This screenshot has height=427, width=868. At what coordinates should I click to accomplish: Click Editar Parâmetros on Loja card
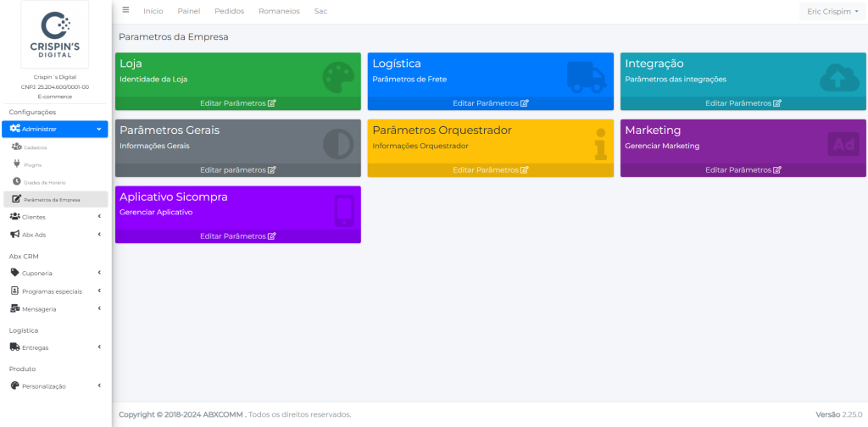[237, 103]
